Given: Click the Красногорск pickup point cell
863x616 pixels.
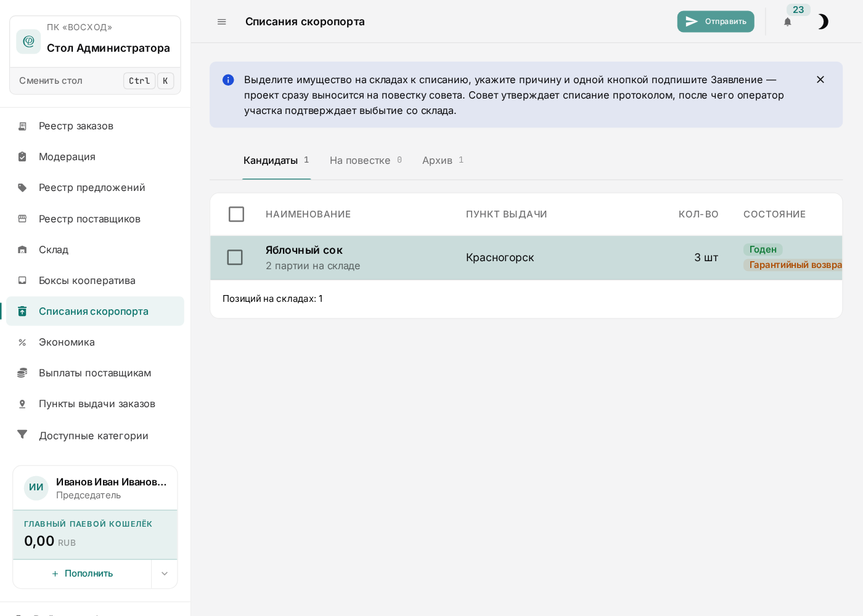Looking at the screenshot, I should coord(500,257).
